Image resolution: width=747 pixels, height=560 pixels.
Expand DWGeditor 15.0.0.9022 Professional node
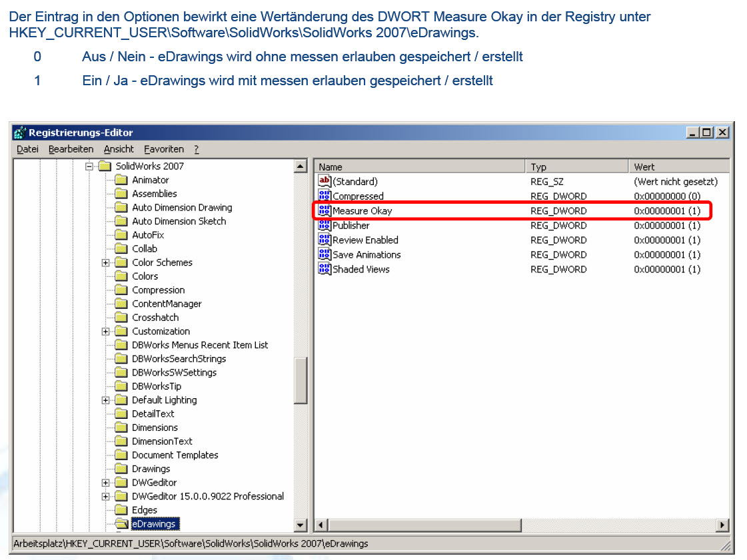point(105,497)
